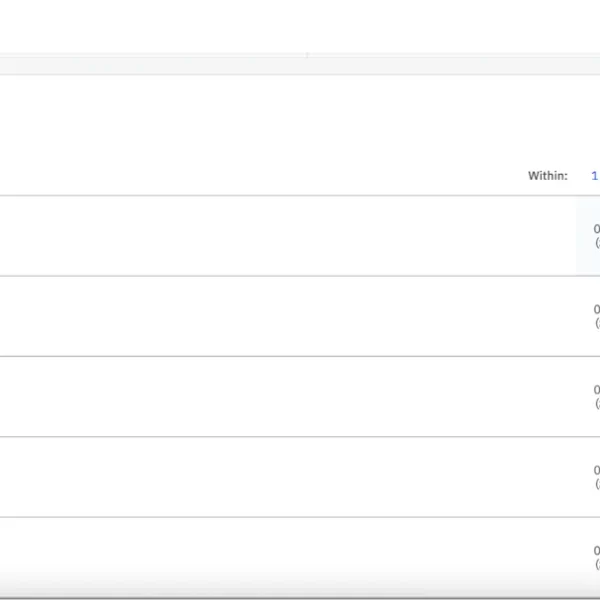Viewport: 600px width, 600px height.
Task: Click the parenthetical text under first row's 0
Action: [x=597, y=243]
